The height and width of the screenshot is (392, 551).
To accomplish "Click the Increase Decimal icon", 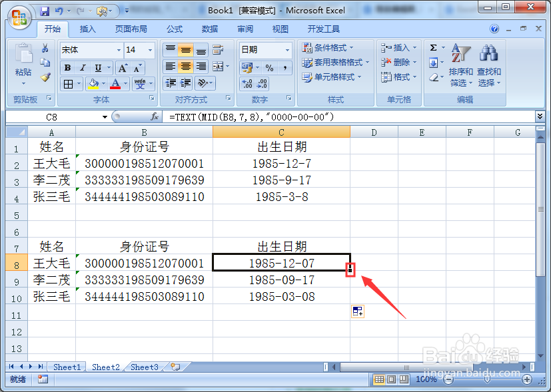I will coord(247,83).
